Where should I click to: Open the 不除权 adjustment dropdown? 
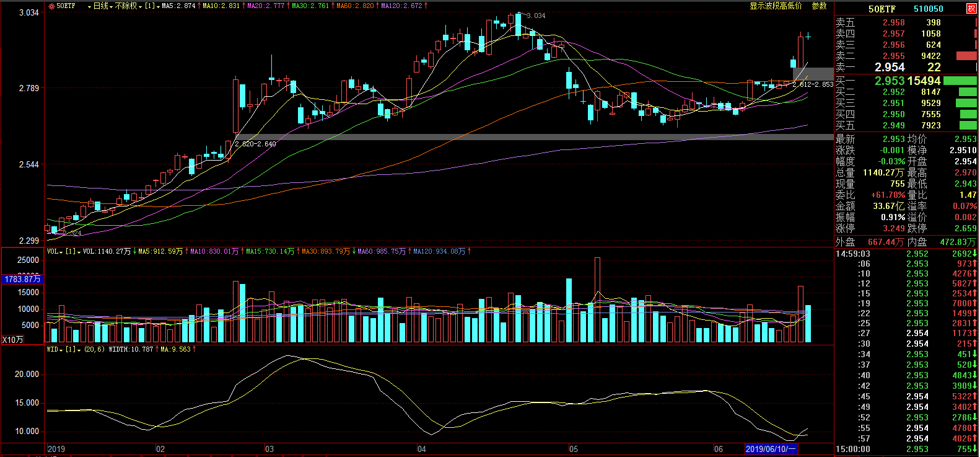click(x=129, y=6)
